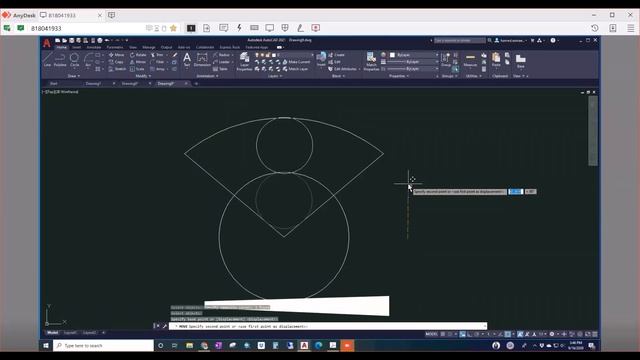This screenshot has width=640, height=360.
Task: Toggle annotation visibility in status bar
Action: [x=520, y=334]
